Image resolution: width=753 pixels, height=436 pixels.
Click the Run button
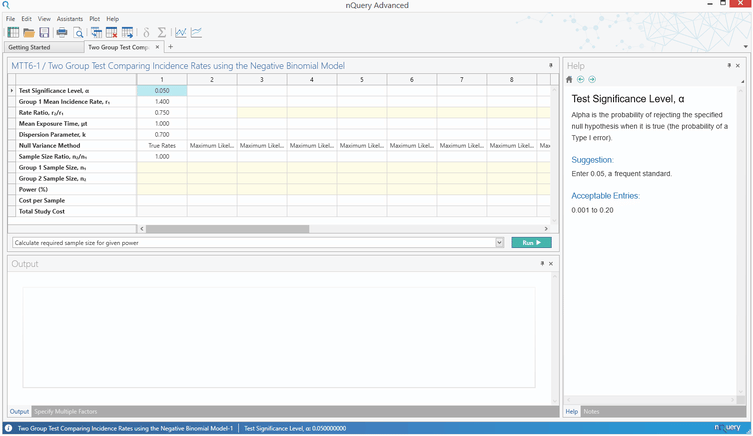(x=531, y=242)
